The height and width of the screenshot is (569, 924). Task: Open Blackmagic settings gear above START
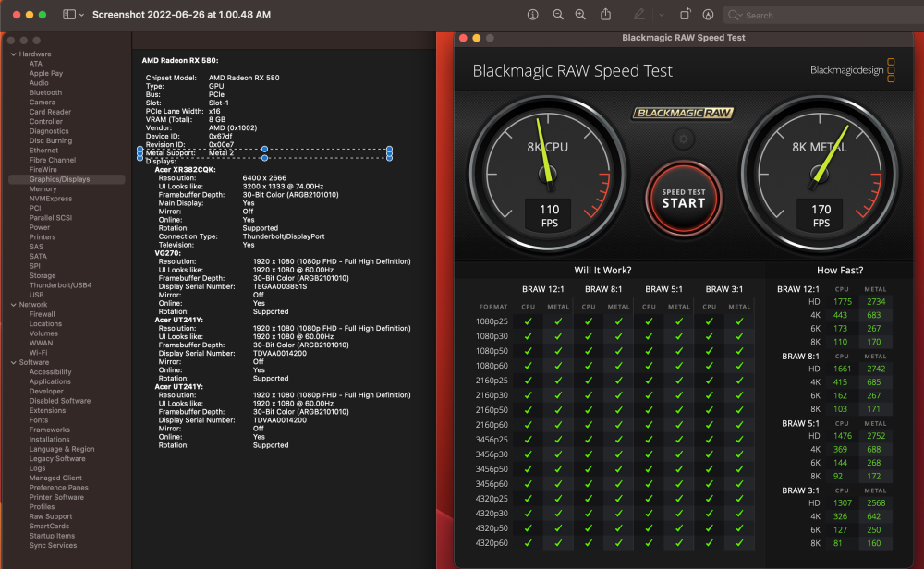click(684, 139)
